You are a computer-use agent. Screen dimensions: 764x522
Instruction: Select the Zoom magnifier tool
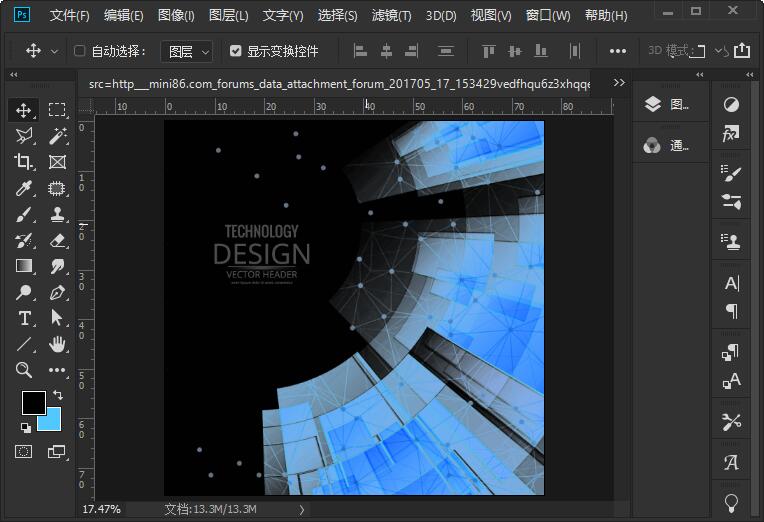pos(23,370)
